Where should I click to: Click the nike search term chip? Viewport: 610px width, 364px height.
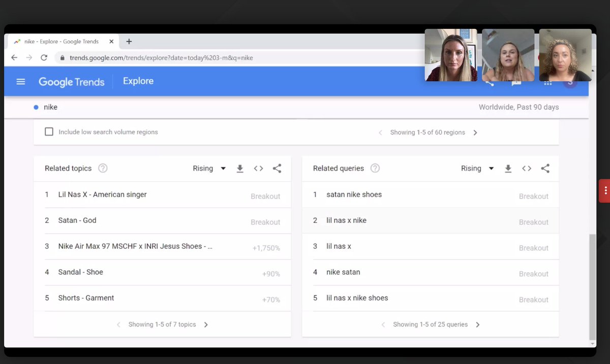pyautogui.click(x=46, y=107)
